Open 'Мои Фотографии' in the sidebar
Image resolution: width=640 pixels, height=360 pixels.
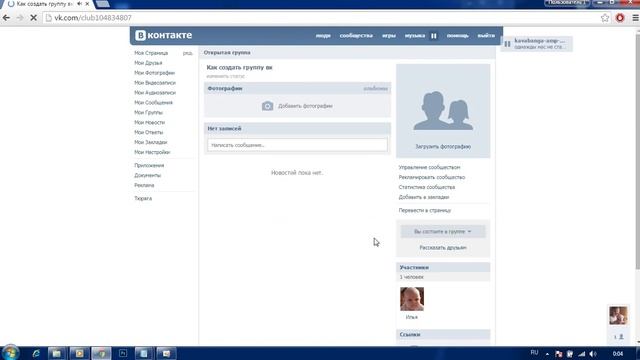click(x=154, y=73)
